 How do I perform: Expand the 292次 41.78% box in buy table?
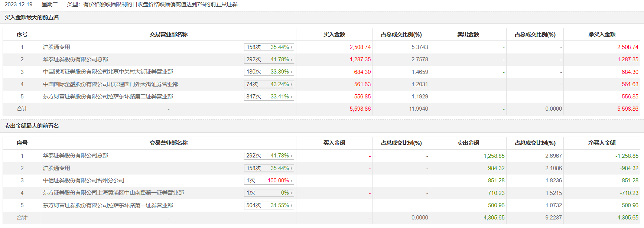pyautogui.click(x=269, y=59)
